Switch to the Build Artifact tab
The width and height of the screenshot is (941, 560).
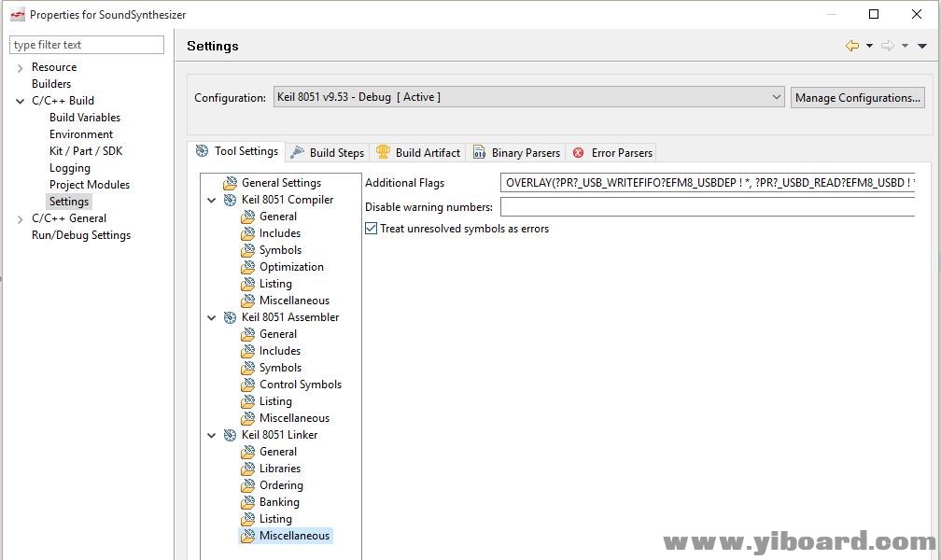tap(418, 152)
